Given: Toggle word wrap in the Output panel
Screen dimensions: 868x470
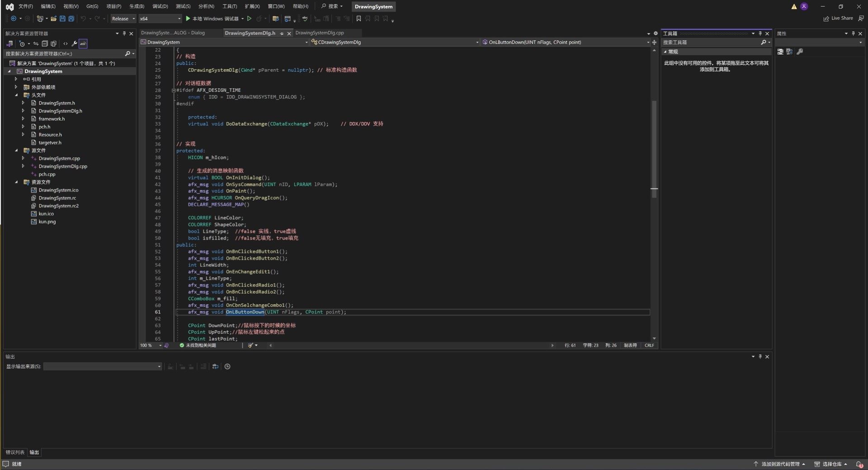Looking at the screenshot, I should 215,366.
